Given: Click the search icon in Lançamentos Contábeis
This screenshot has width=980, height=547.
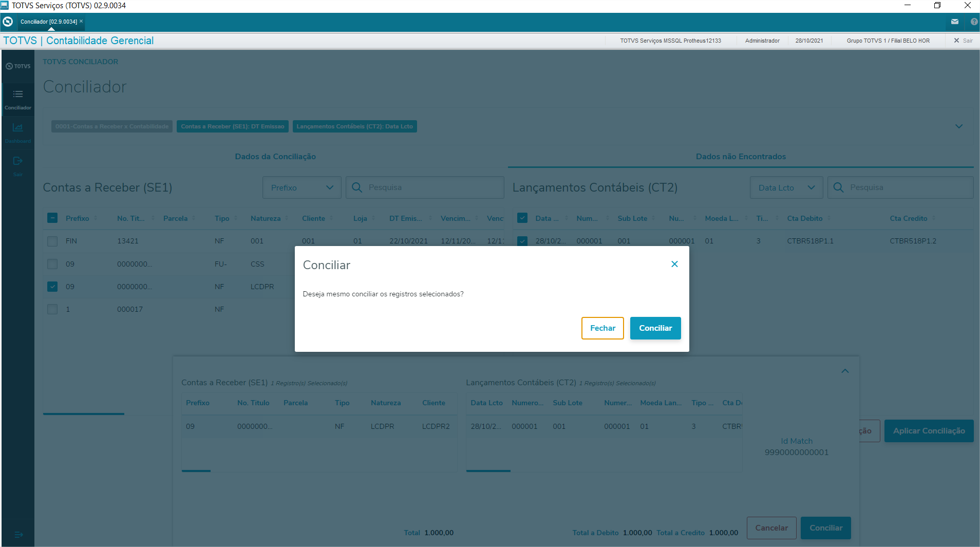Looking at the screenshot, I should pyautogui.click(x=838, y=187).
